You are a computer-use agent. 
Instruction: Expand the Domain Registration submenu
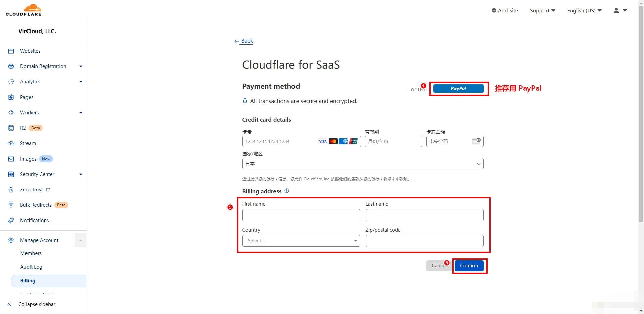coord(80,66)
